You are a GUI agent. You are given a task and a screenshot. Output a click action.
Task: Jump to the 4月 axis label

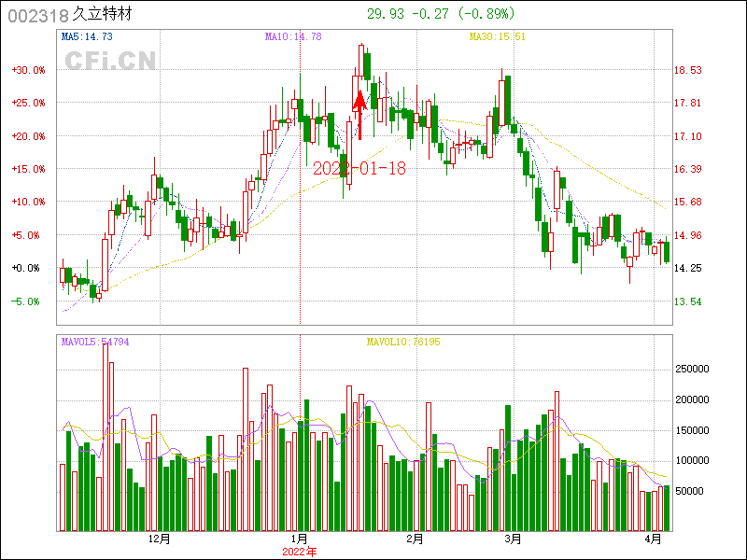point(654,539)
